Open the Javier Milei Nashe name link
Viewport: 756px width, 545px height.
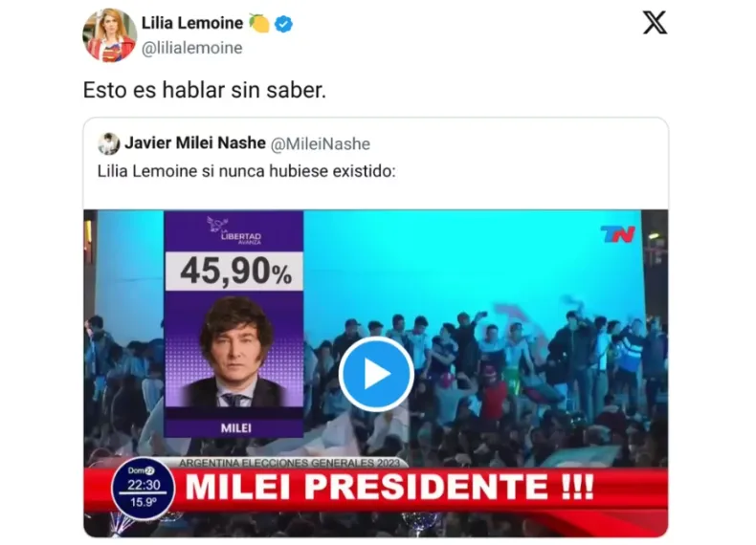click(x=195, y=143)
